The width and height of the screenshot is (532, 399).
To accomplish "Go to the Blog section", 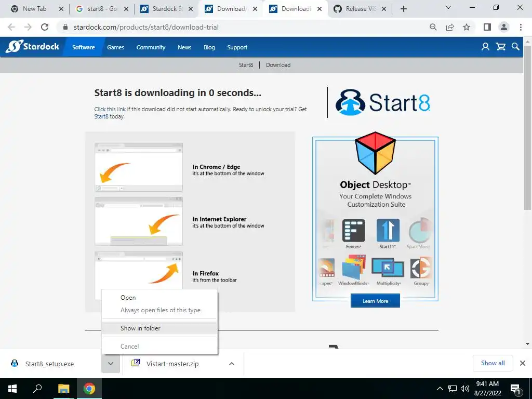I will [209, 47].
